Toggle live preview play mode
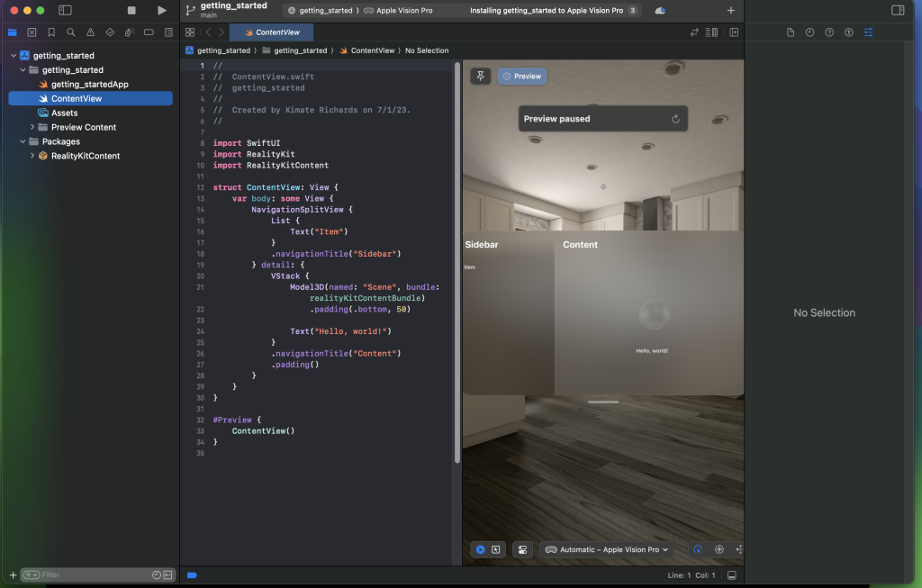This screenshot has height=588, width=922. tap(479, 548)
